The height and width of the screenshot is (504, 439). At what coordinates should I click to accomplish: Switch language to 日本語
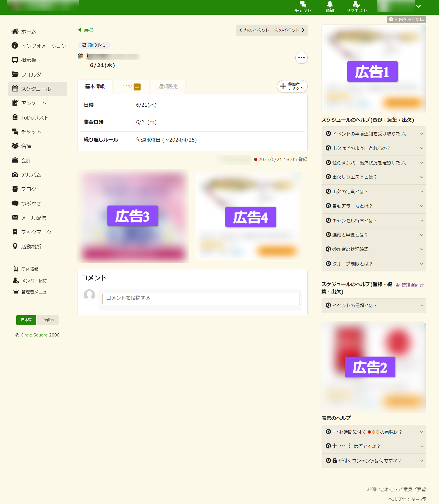(26, 320)
